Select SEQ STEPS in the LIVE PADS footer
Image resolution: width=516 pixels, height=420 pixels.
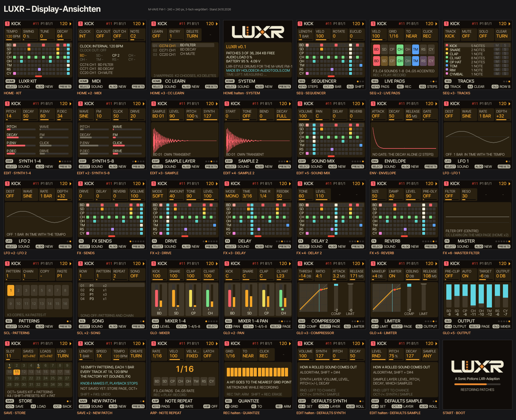click(428, 87)
